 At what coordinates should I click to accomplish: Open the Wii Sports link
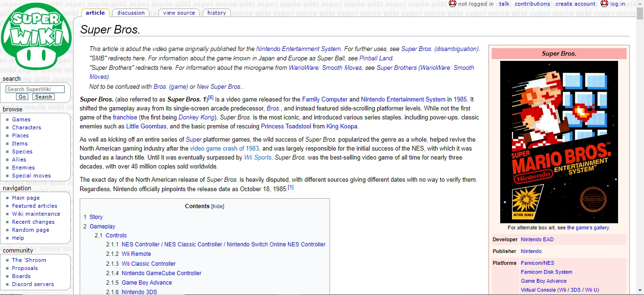click(257, 158)
